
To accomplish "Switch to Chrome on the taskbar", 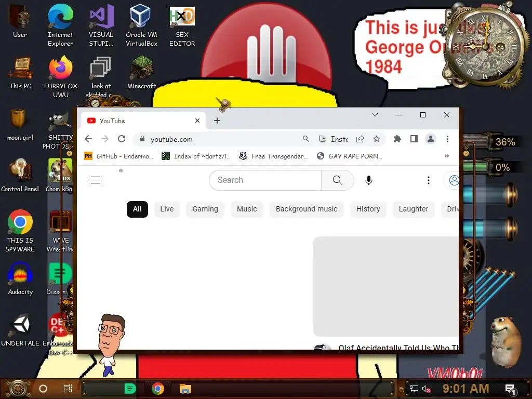I will (158, 389).
